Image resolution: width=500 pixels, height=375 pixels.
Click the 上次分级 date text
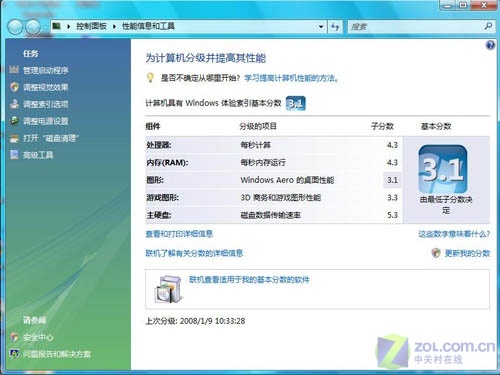click(195, 321)
